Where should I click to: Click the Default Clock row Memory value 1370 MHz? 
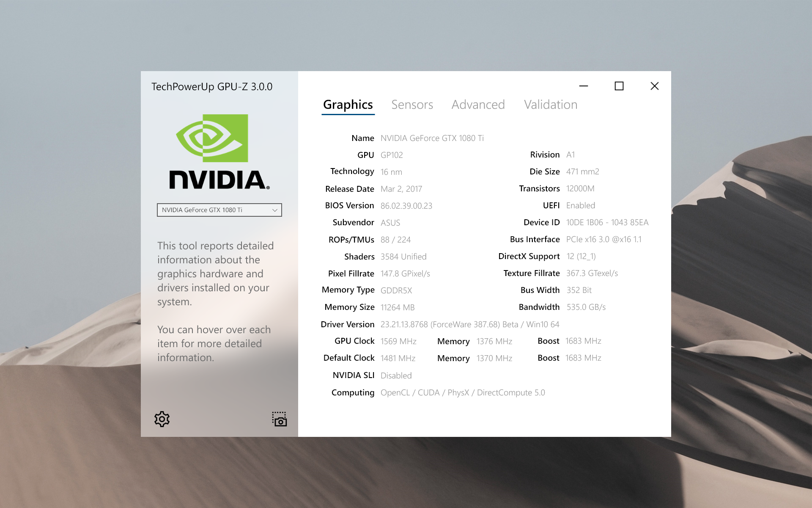tap(494, 358)
